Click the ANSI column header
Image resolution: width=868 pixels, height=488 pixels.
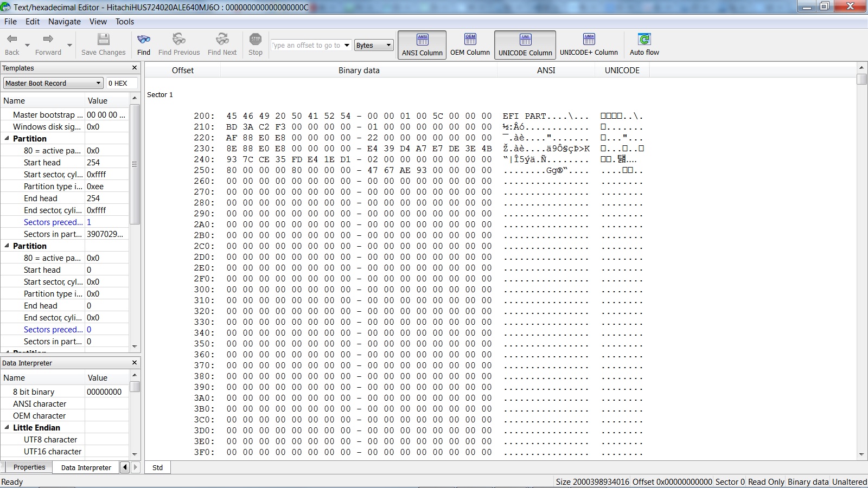click(x=546, y=70)
